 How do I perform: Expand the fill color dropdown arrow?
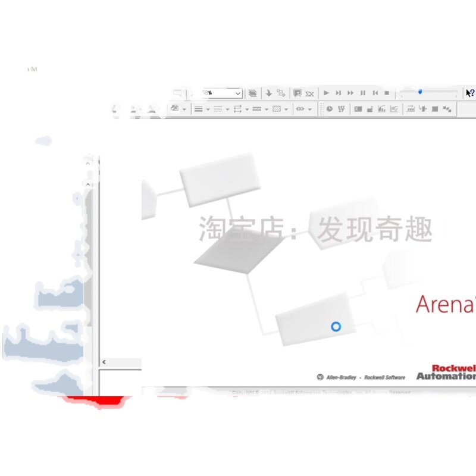[184, 109]
